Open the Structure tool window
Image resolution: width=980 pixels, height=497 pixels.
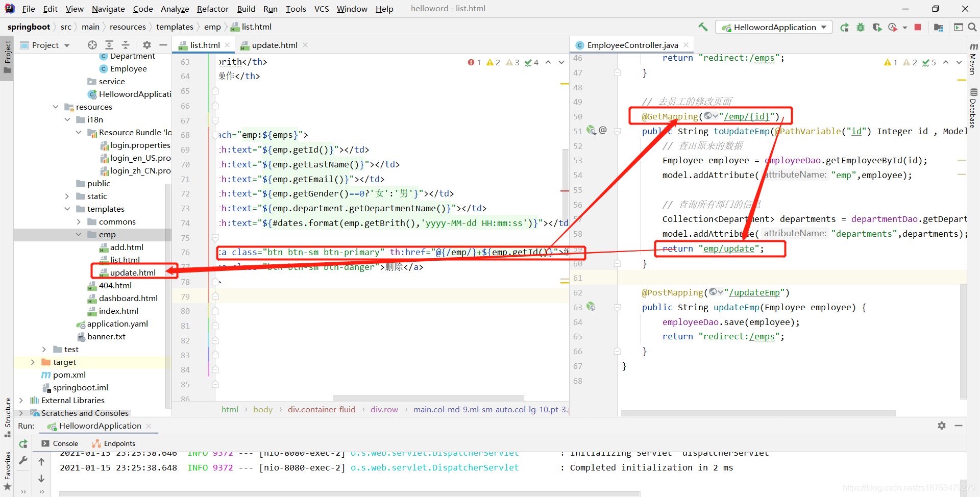click(7, 417)
